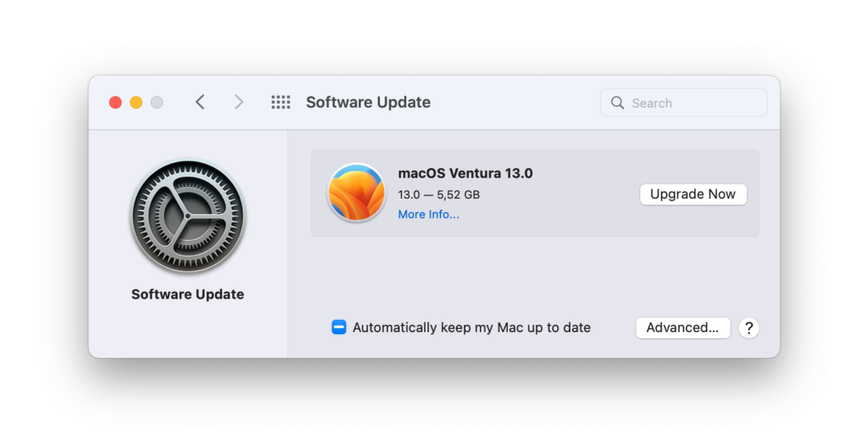Image resolution: width=868 pixels, height=434 pixels.
Task: Close the Software Update window
Action: pyautogui.click(x=116, y=102)
